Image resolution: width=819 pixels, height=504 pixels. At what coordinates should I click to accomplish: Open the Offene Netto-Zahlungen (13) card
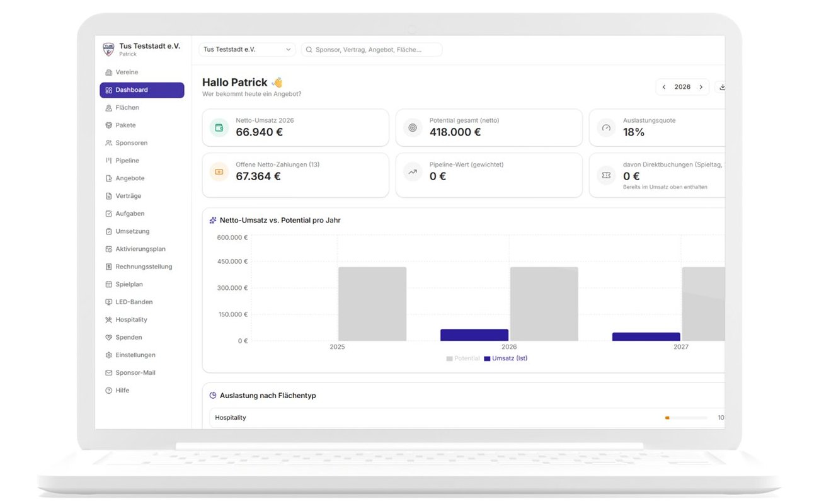click(x=295, y=175)
